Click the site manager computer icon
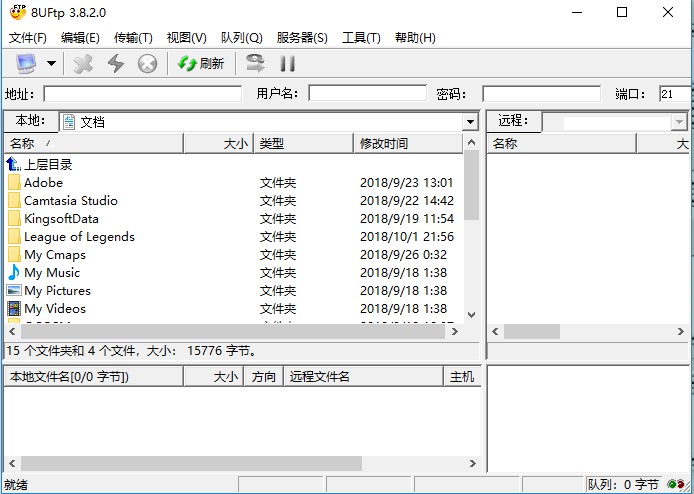The image size is (694, 494). tap(25, 64)
